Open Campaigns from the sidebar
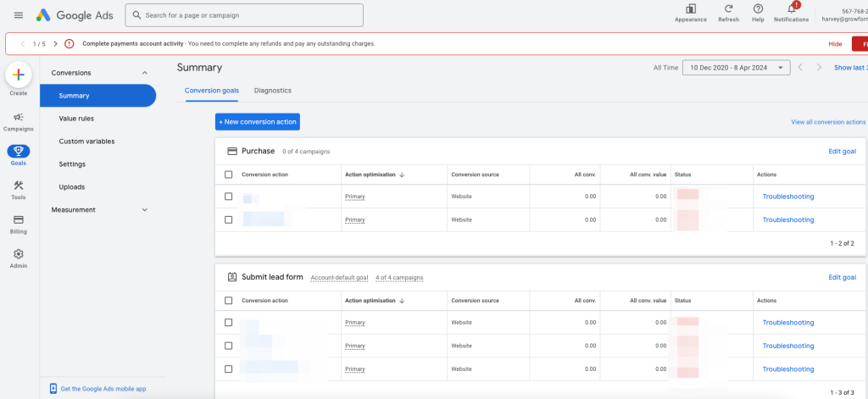 point(19,122)
